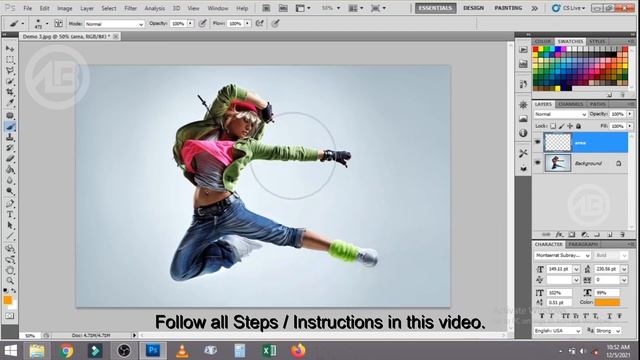Switch to the Paragraph tab
The image size is (640, 360).
(x=583, y=244)
